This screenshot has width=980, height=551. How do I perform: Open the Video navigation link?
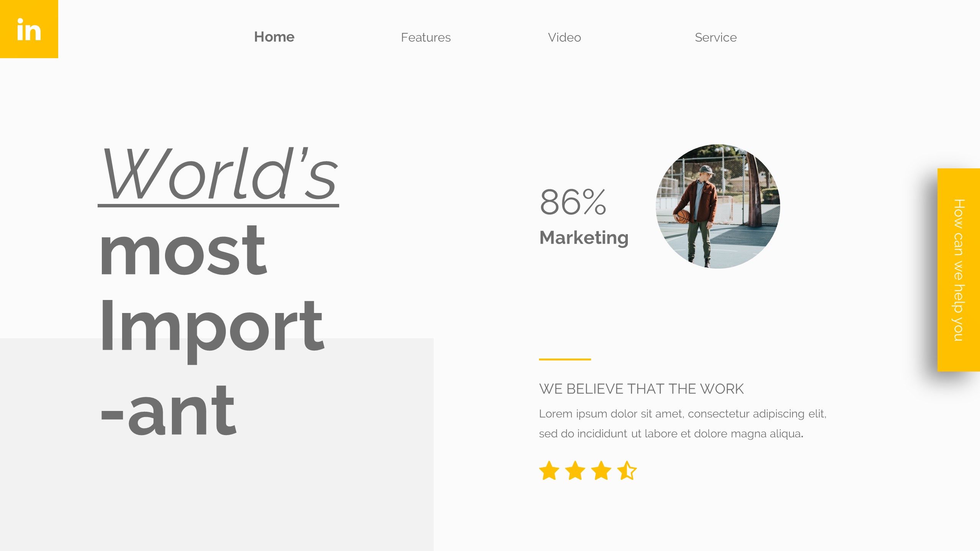tap(564, 37)
